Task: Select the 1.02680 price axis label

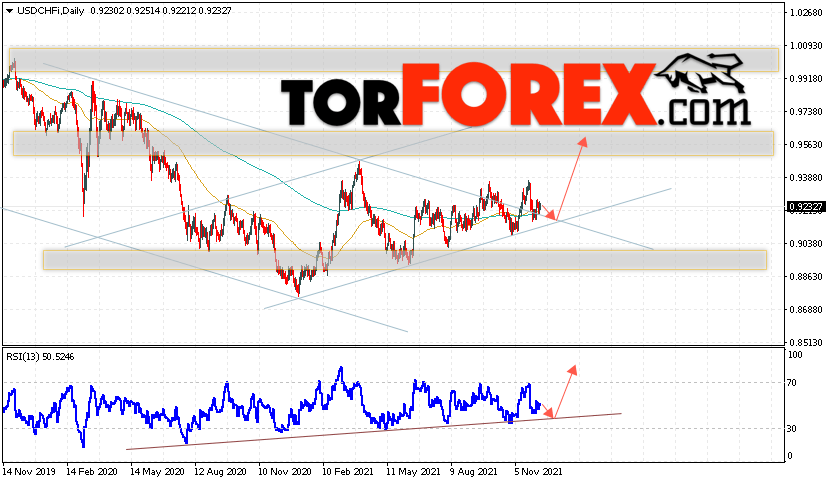Action: pyautogui.click(x=806, y=13)
